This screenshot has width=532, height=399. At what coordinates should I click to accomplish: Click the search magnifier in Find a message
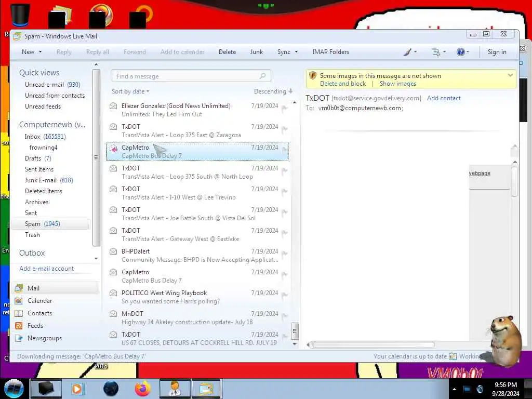[262, 76]
